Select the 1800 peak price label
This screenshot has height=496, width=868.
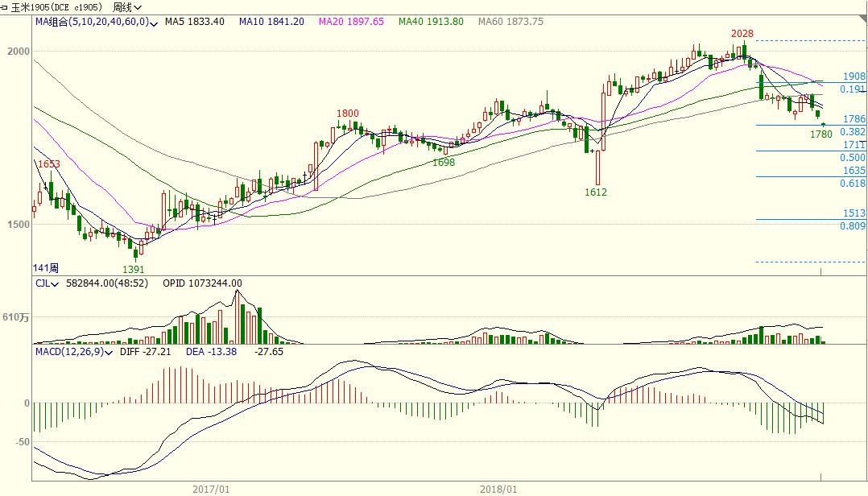coord(348,114)
